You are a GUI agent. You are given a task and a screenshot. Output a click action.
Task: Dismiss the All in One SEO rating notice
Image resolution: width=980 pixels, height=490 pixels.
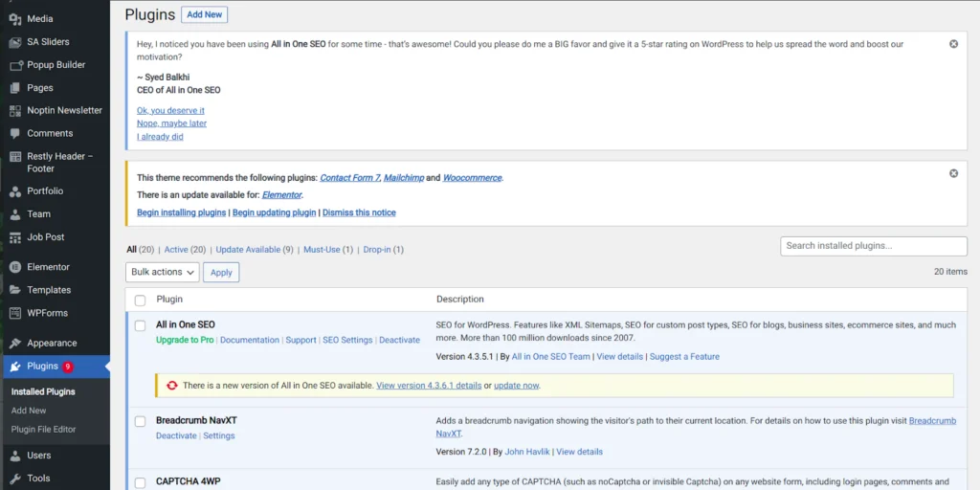[x=954, y=44]
